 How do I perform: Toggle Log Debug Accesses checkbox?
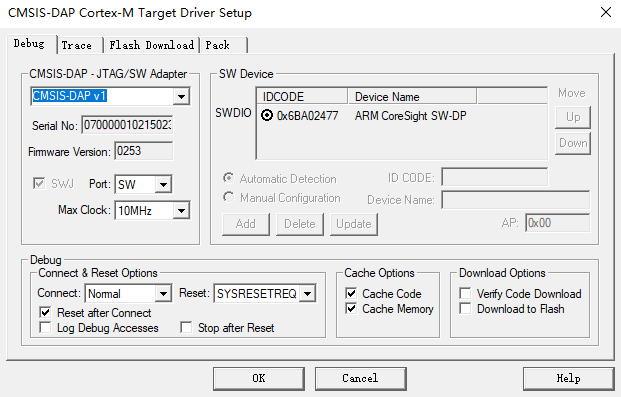[45, 328]
